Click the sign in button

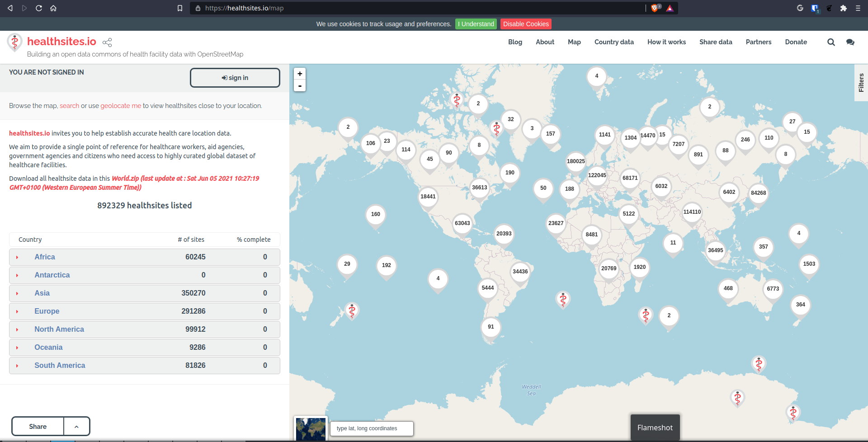coord(235,78)
